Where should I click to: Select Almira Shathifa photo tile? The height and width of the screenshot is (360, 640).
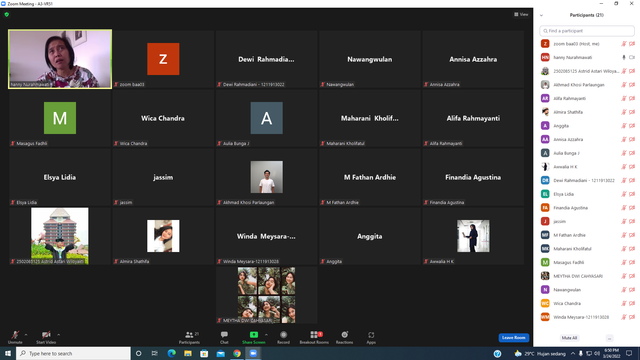click(163, 236)
